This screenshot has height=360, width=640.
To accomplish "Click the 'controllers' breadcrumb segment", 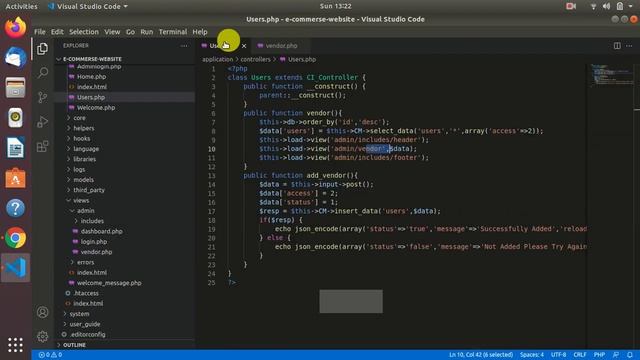I will [x=256, y=60].
